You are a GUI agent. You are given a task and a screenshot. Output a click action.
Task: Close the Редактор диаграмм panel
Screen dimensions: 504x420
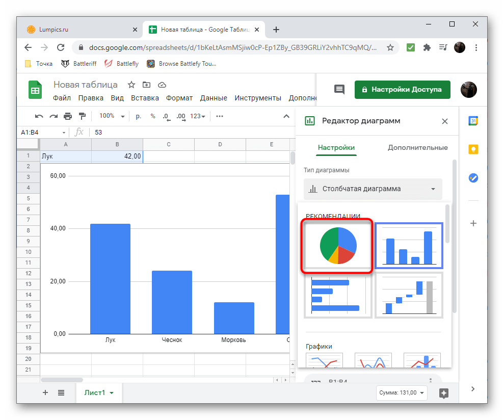pyautogui.click(x=445, y=121)
